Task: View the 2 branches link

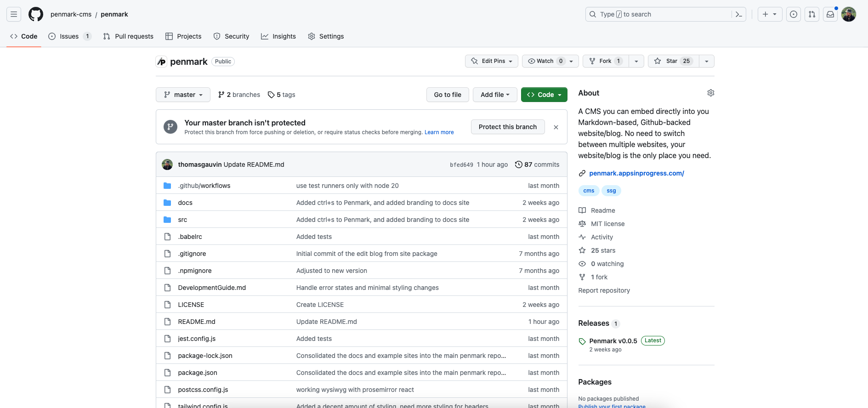Action: click(x=239, y=95)
